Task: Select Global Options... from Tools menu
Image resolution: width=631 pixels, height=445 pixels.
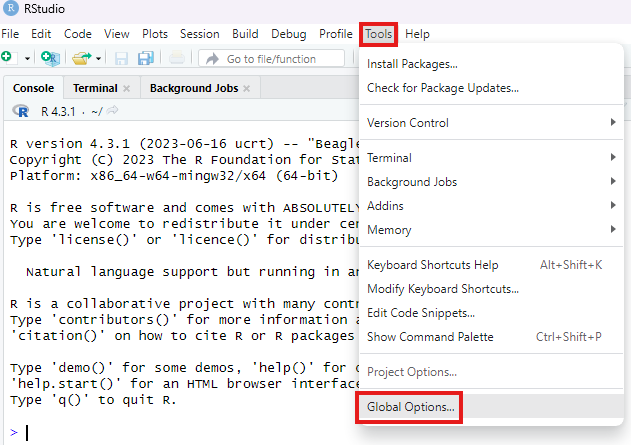Action: [491, 407]
